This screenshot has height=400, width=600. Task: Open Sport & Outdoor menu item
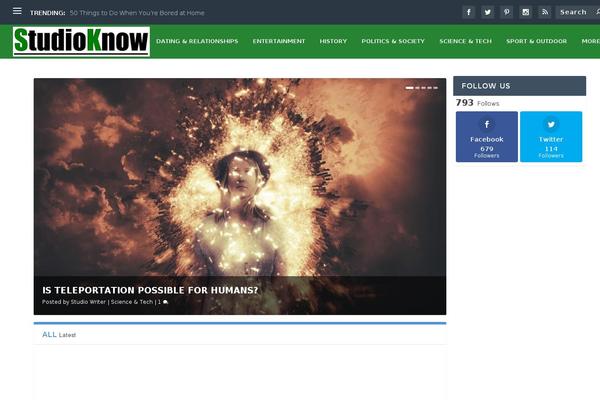[x=536, y=41]
